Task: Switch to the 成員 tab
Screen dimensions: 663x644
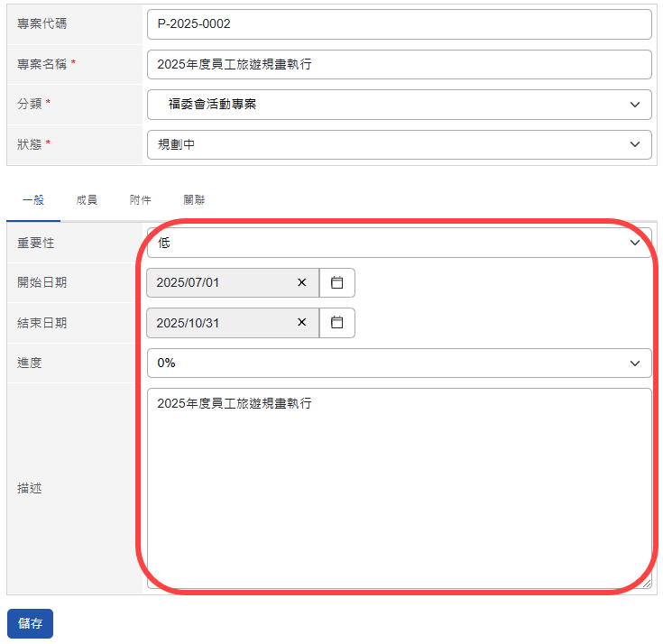Action: tap(87, 200)
